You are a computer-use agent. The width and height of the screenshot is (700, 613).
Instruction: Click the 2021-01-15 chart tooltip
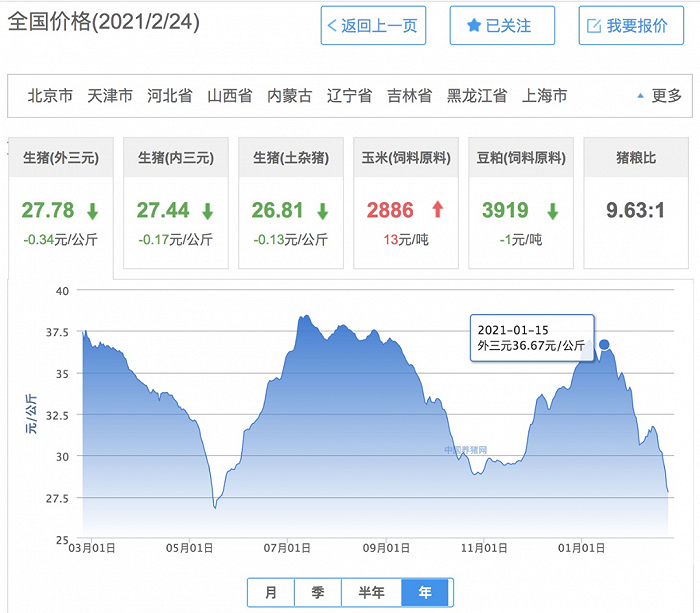(x=532, y=338)
